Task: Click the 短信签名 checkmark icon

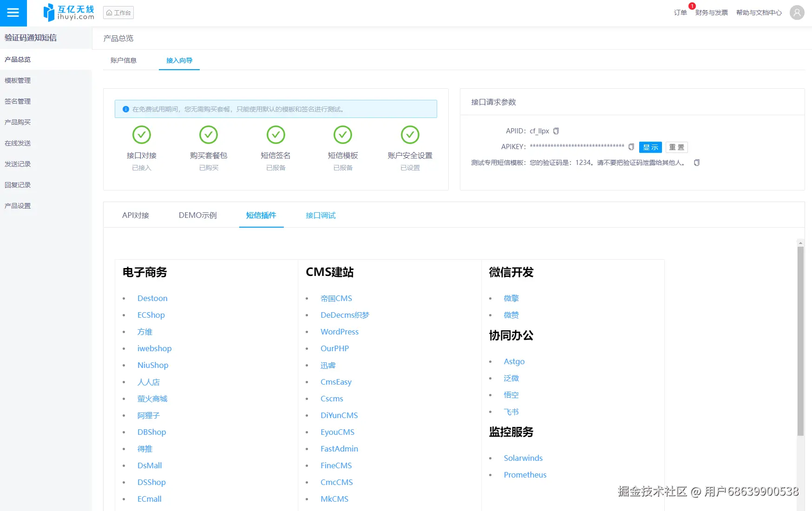Action: coord(276,135)
